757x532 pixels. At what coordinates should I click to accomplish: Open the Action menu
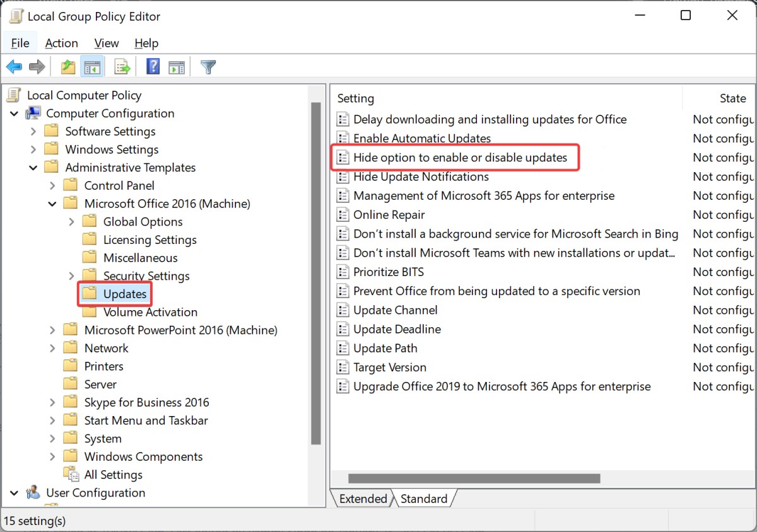point(62,43)
